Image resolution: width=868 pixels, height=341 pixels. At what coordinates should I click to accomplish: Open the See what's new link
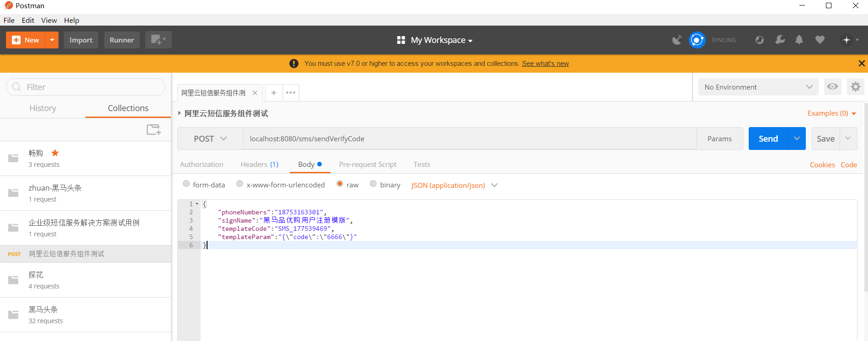click(545, 64)
